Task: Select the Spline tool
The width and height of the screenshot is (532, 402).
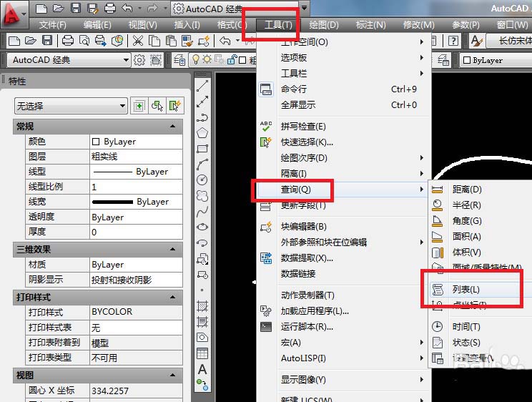Action: click(202, 212)
